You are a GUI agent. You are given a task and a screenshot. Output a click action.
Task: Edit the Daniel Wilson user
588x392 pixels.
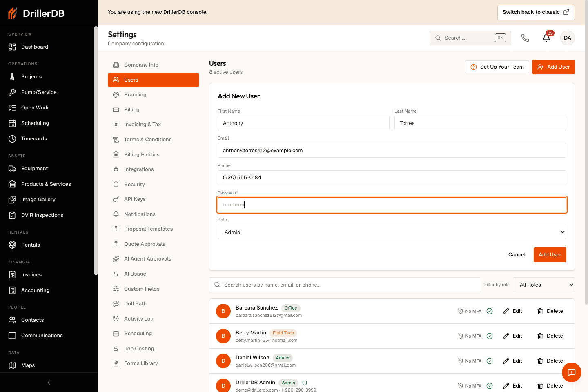(512, 361)
